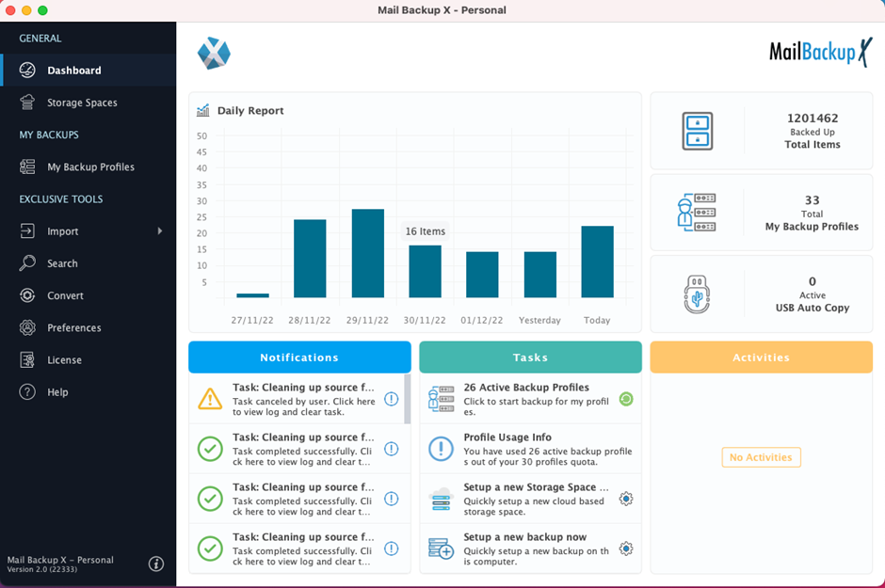Open Preferences from the sidebar
The image size is (885, 588).
pyautogui.click(x=88, y=327)
